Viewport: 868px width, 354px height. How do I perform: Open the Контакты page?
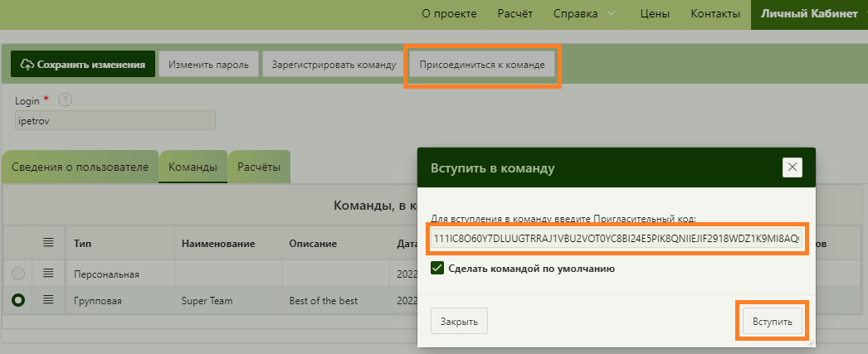714,14
